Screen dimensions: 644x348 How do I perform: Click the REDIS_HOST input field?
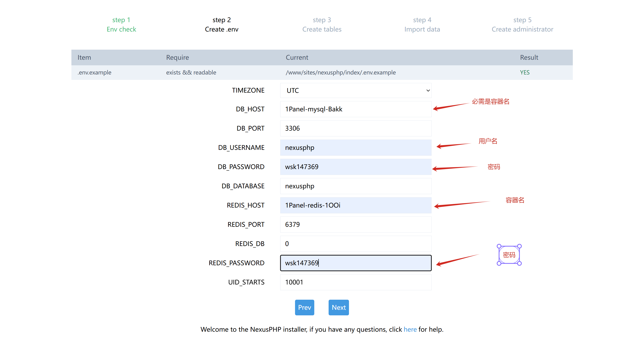pos(355,205)
